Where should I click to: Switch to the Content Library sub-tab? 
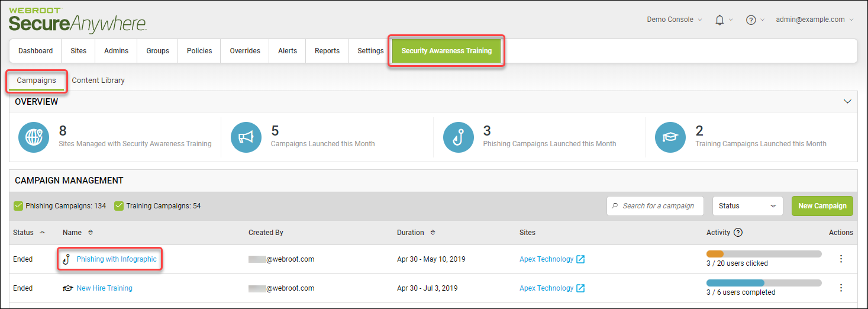98,81
